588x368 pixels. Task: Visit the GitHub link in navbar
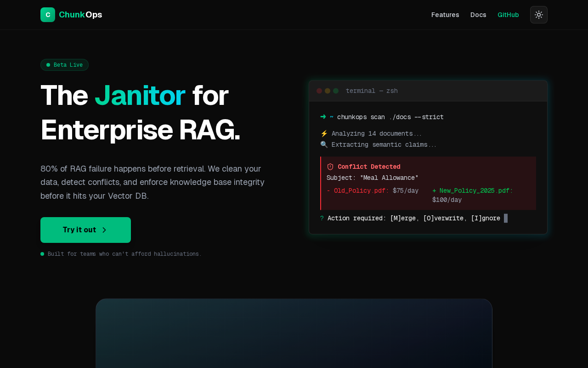pyautogui.click(x=508, y=15)
